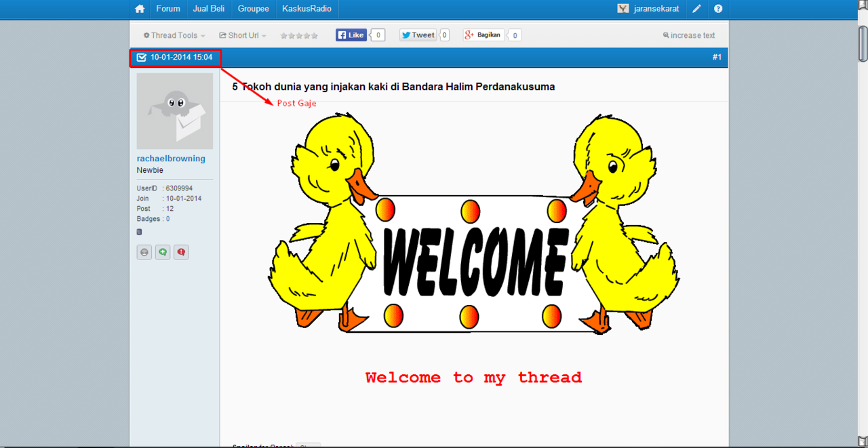Go to Kaskus home via house icon
Viewport: 868px width, 448px height.
[x=140, y=9]
